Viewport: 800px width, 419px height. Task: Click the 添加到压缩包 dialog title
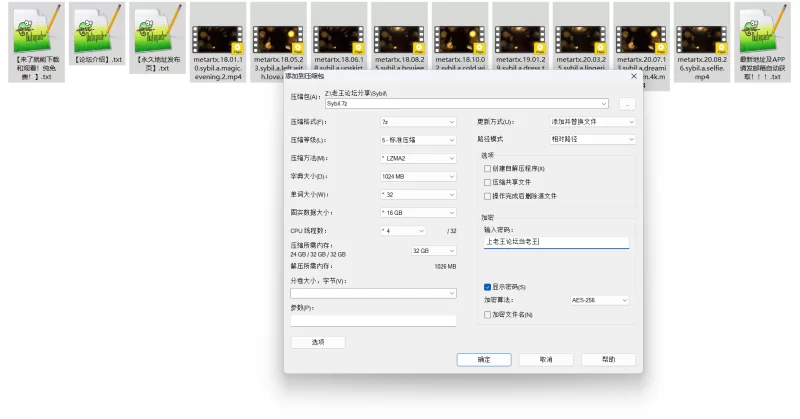(x=305, y=76)
